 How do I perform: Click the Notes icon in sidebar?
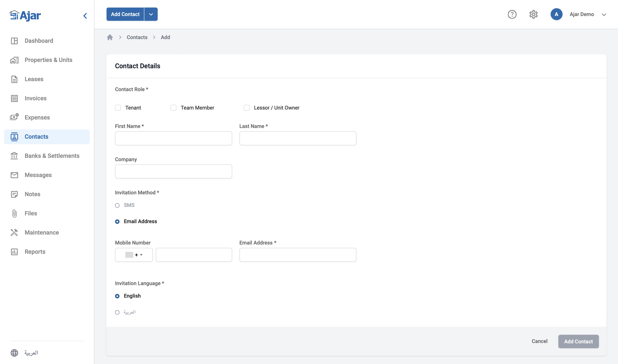coord(14,194)
